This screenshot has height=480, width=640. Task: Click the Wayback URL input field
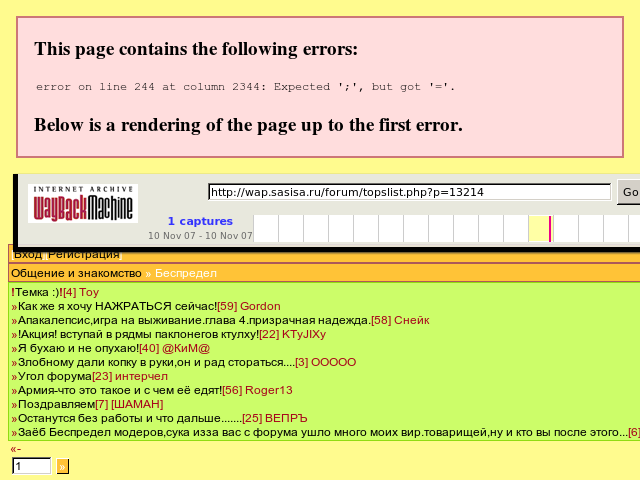click(409, 192)
